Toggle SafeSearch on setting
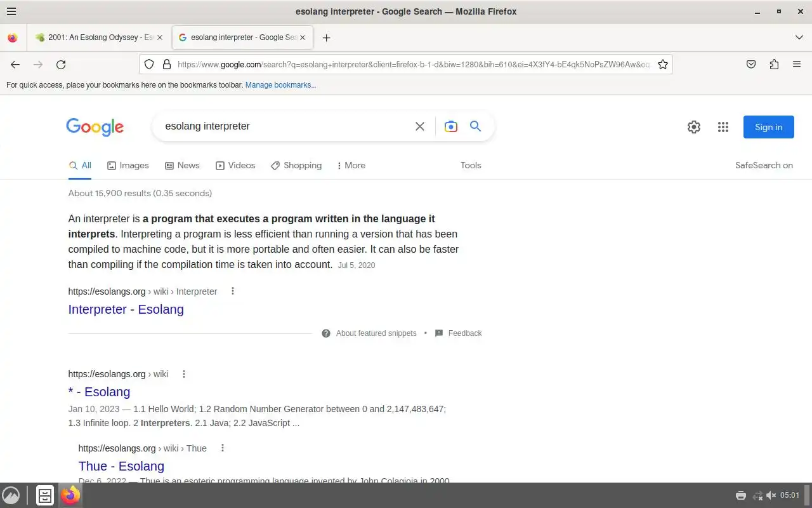 point(764,165)
